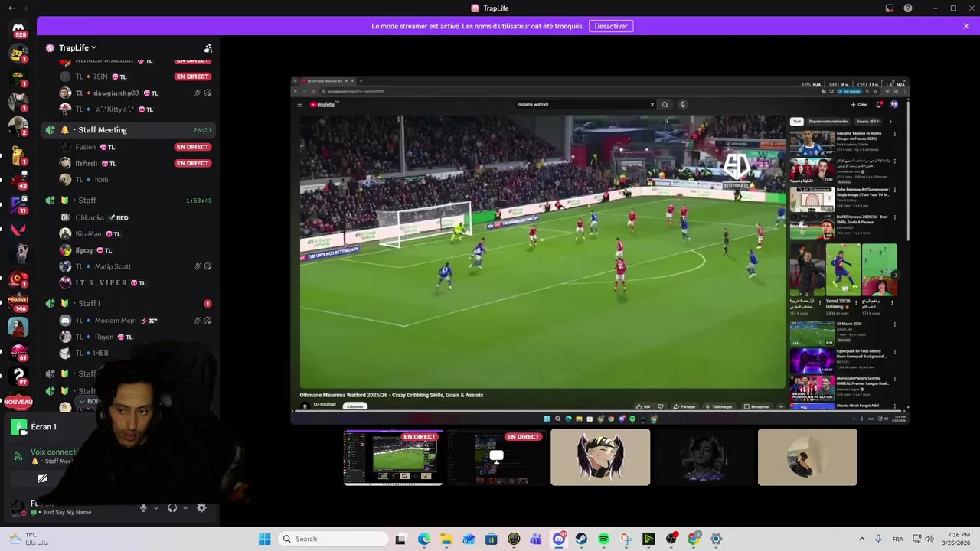This screenshot has width=980, height=551.
Task: Open Microsoft Edge from taskbar
Action: 424,539
